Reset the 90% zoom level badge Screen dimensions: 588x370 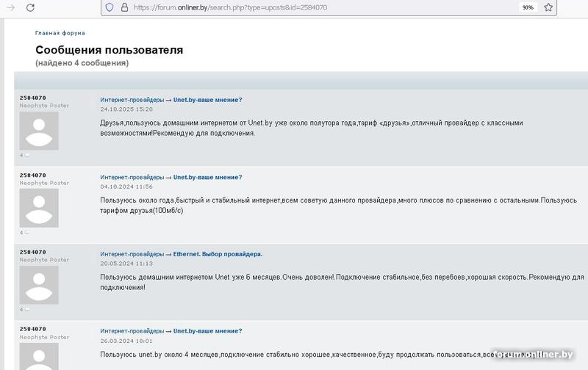click(x=528, y=7)
